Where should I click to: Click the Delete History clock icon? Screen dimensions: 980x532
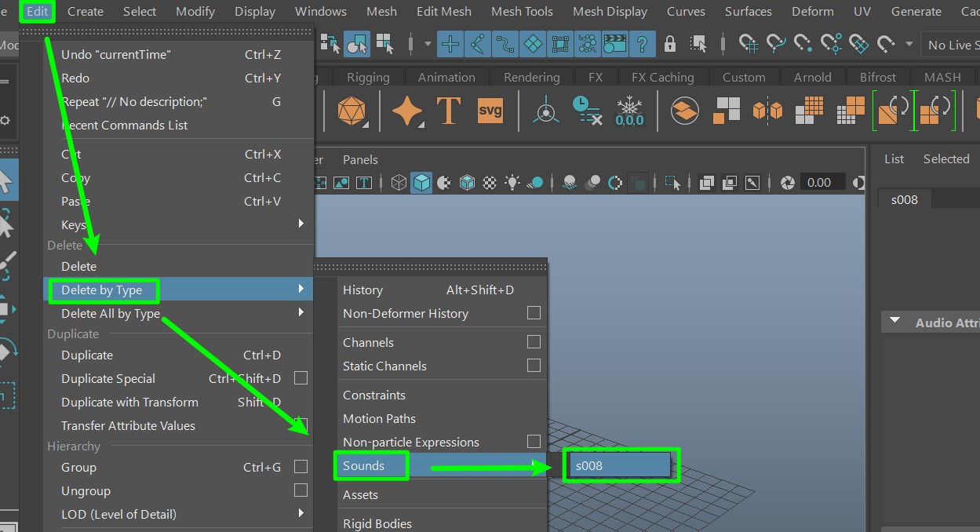click(586, 111)
